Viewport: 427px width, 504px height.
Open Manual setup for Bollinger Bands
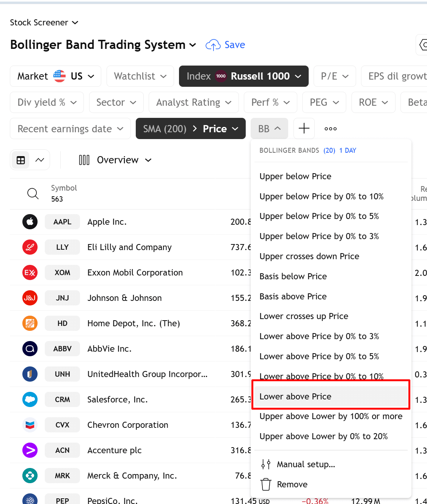click(331, 464)
